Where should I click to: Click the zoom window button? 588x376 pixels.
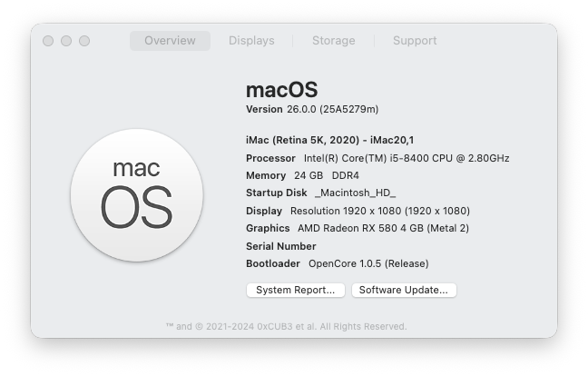coord(84,41)
